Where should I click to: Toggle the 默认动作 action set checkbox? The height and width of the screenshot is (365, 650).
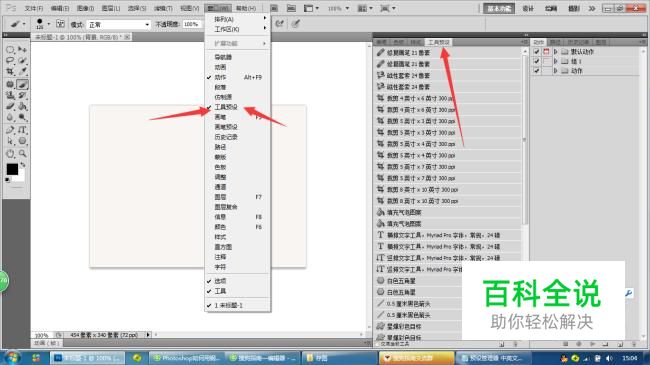[x=537, y=52]
